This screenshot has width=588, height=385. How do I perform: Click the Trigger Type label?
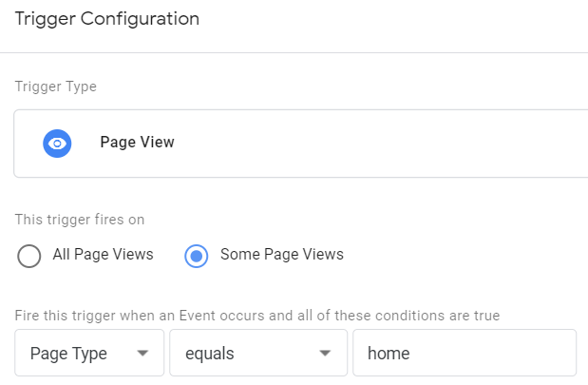click(x=56, y=87)
